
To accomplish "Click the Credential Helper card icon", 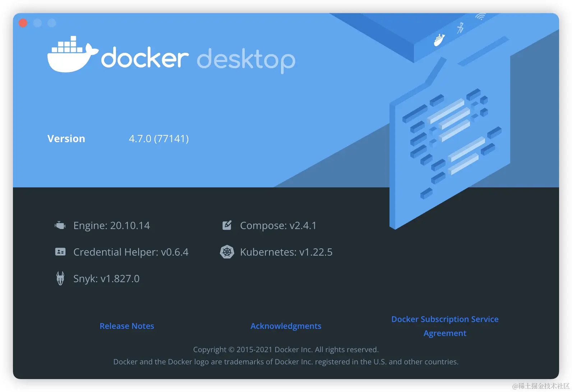I will tap(60, 252).
